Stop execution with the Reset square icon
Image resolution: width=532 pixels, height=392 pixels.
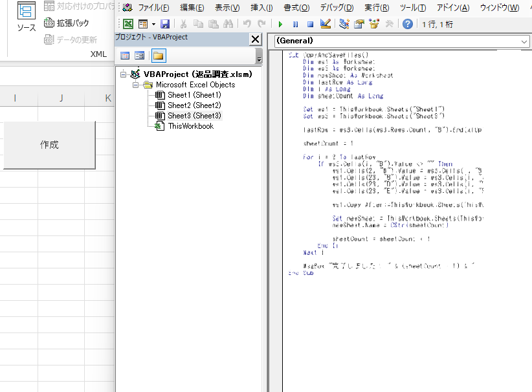click(309, 24)
